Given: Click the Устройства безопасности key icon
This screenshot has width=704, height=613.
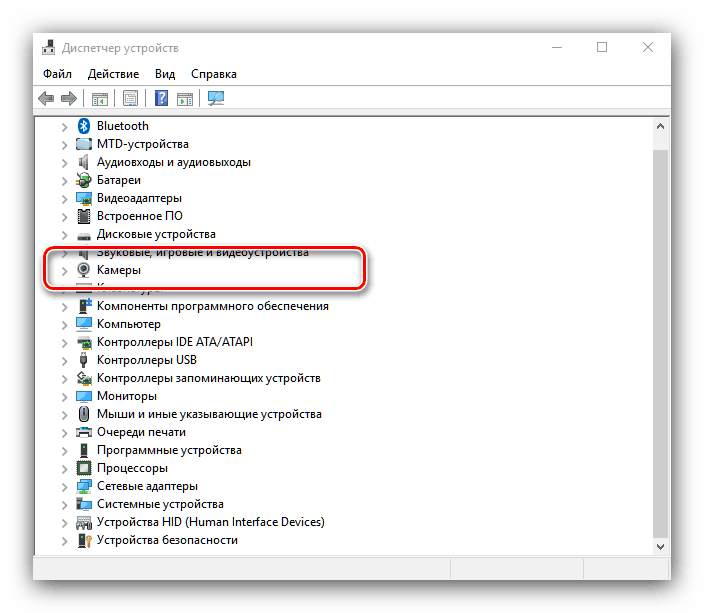Looking at the screenshot, I should point(84,540).
